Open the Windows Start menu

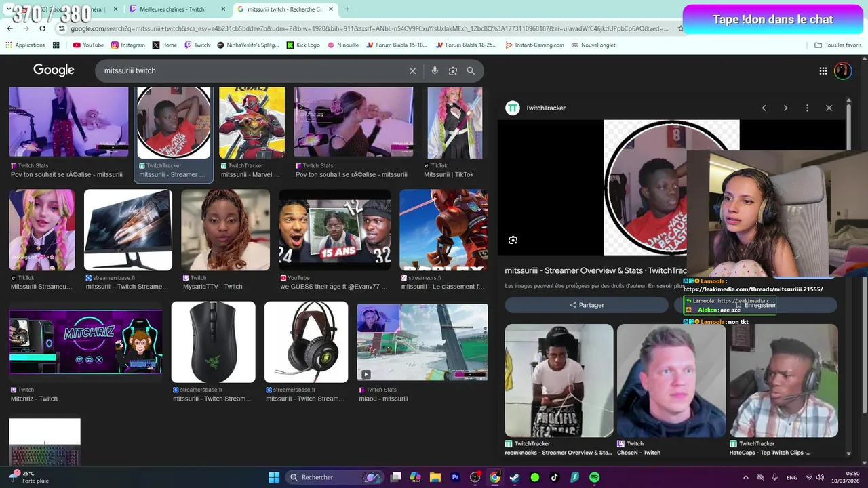(x=274, y=477)
